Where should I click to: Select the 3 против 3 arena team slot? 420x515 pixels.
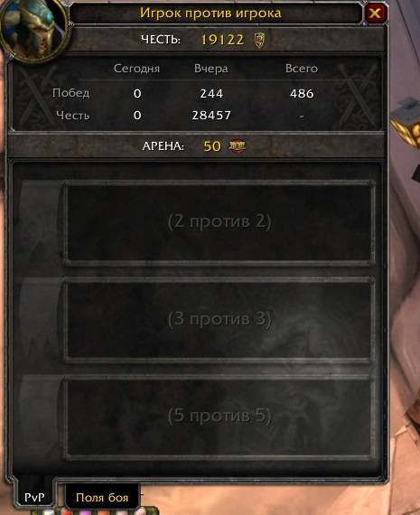(219, 320)
